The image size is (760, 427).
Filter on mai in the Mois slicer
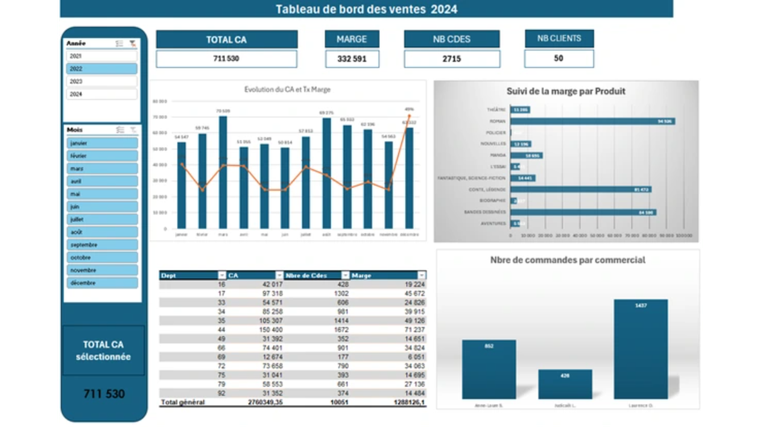[x=102, y=194]
